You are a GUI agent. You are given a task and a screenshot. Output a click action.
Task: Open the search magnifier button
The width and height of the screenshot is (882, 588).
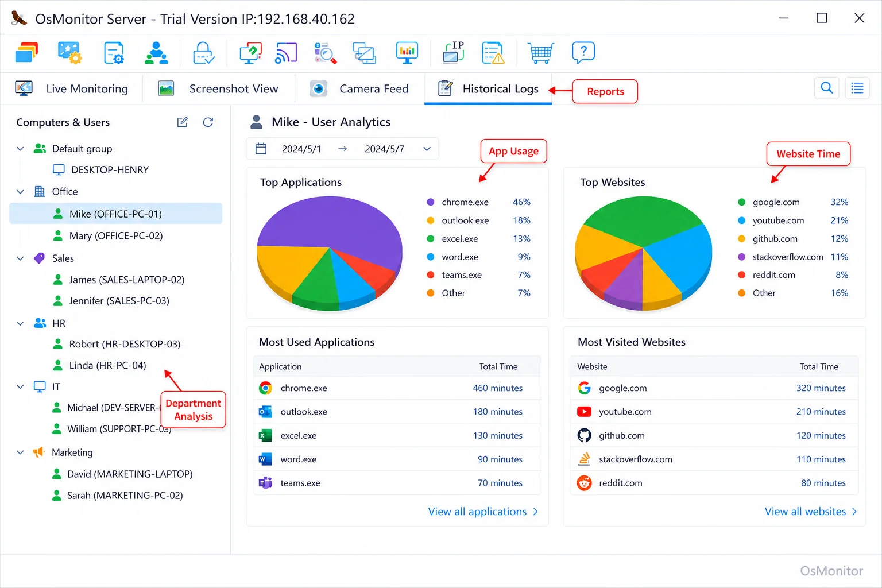click(827, 88)
